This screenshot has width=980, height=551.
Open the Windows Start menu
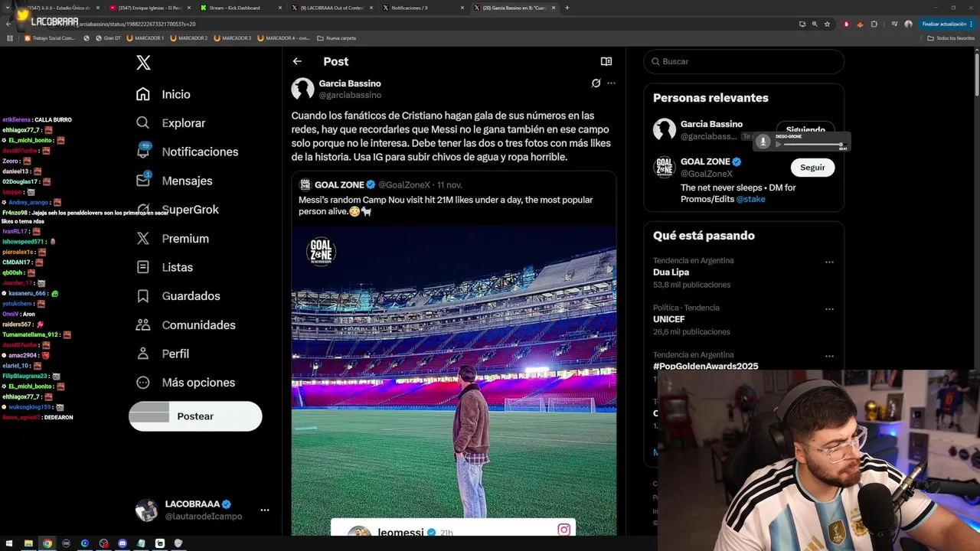pyautogui.click(x=9, y=543)
